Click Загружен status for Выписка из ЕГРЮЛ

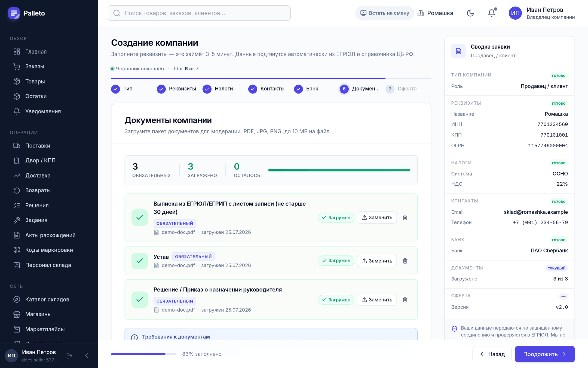coord(336,218)
